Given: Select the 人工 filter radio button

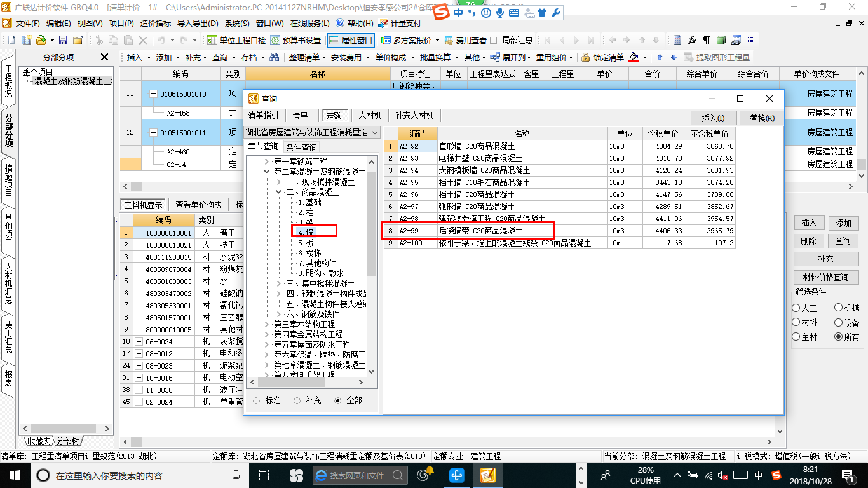Looking at the screenshot, I should (x=796, y=308).
